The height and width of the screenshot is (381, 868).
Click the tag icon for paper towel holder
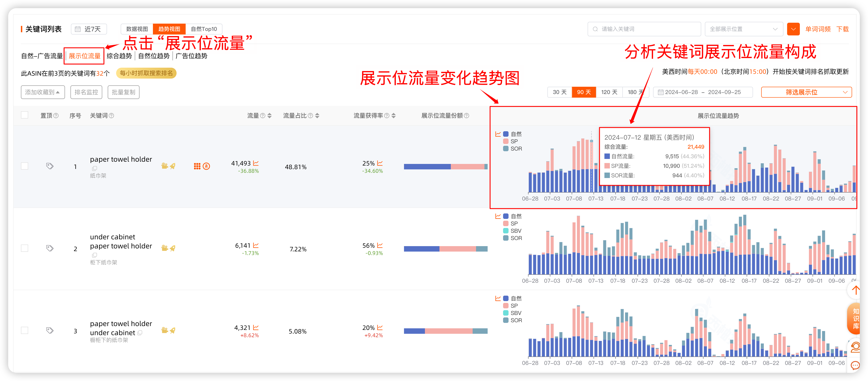coord(50,166)
